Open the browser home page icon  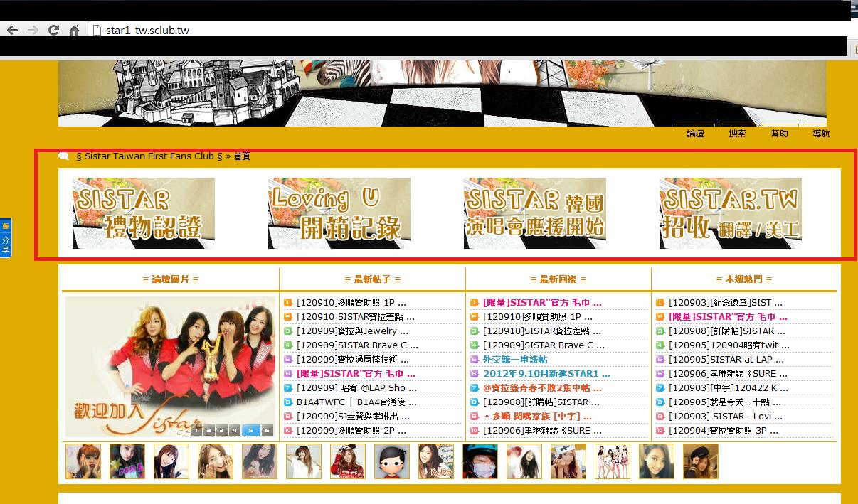(74, 31)
